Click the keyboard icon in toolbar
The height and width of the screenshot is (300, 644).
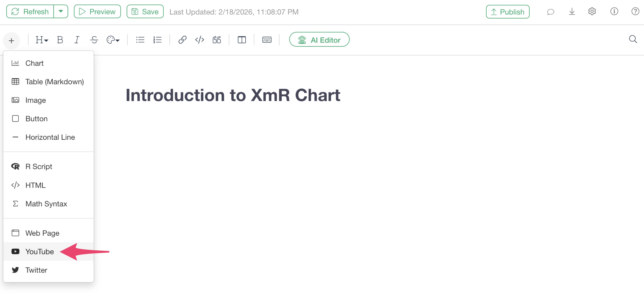click(267, 40)
